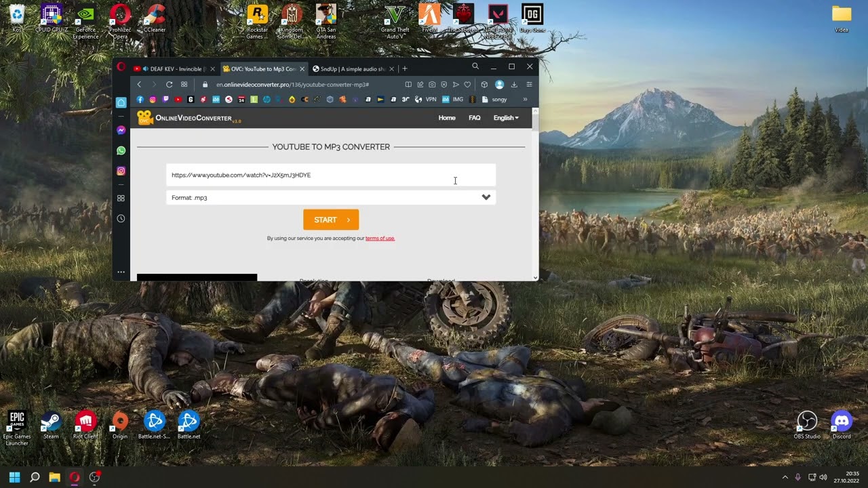This screenshot has height=488, width=868.
Task: Open the VPN bookmark
Action: 427,100
